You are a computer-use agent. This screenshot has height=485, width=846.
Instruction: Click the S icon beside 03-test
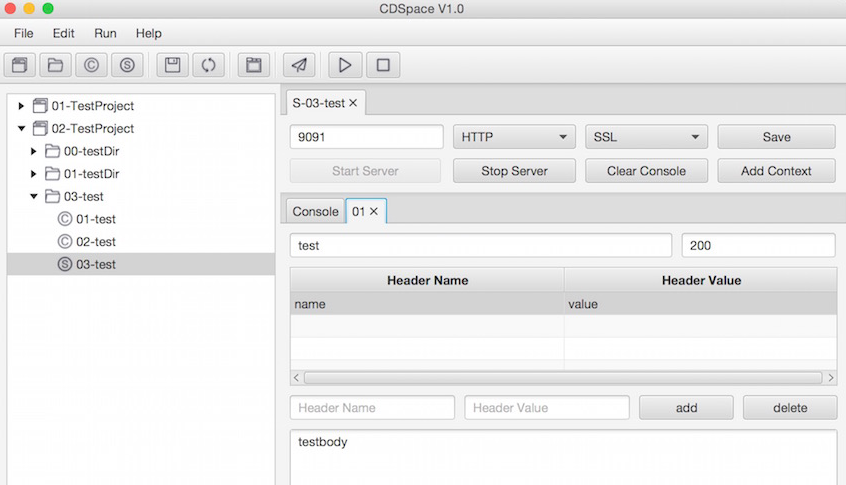tap(65, 264)
